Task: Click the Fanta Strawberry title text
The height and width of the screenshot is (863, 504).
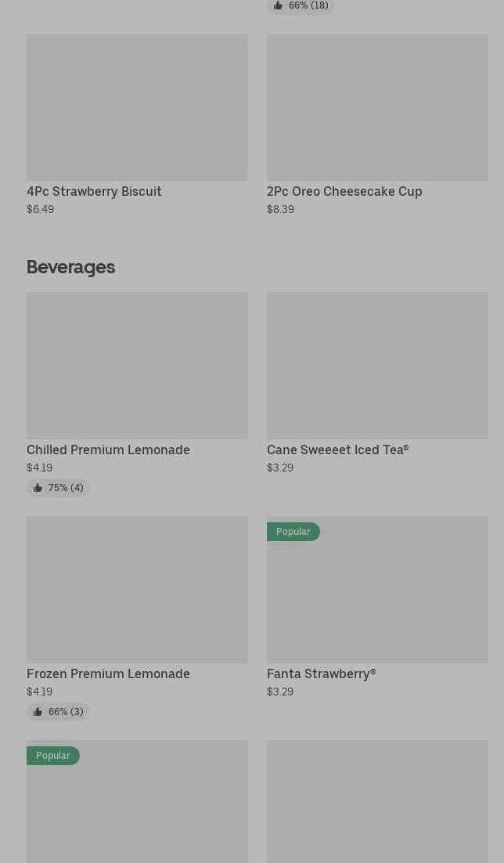Action: 321,673
